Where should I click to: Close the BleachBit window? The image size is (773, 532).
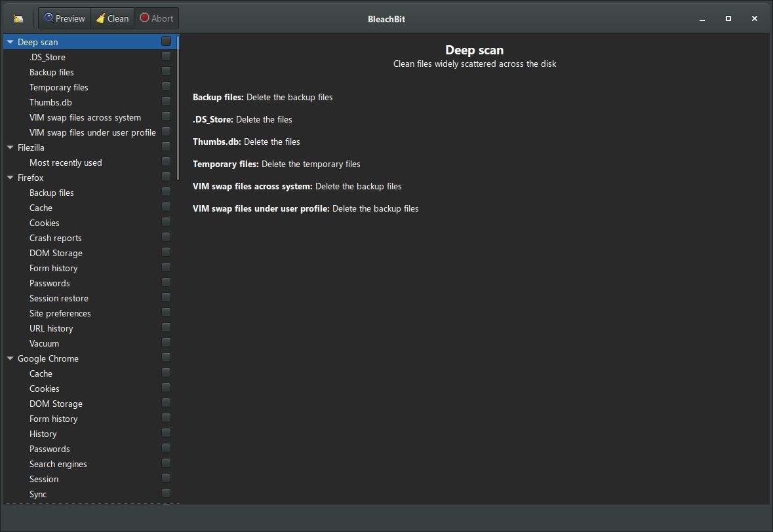click(x=754, y=18)
